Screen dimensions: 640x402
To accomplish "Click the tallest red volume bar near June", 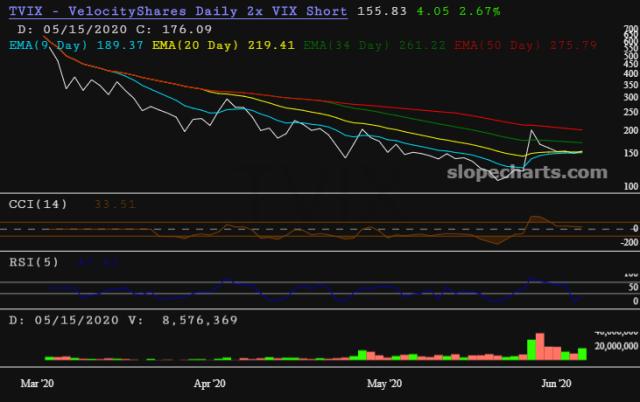I will [540, 346].
